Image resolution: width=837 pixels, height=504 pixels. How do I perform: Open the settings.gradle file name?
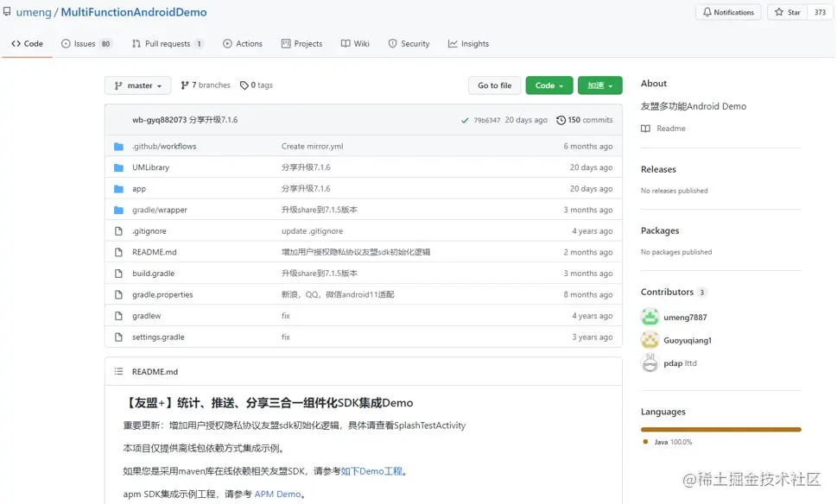158,337
